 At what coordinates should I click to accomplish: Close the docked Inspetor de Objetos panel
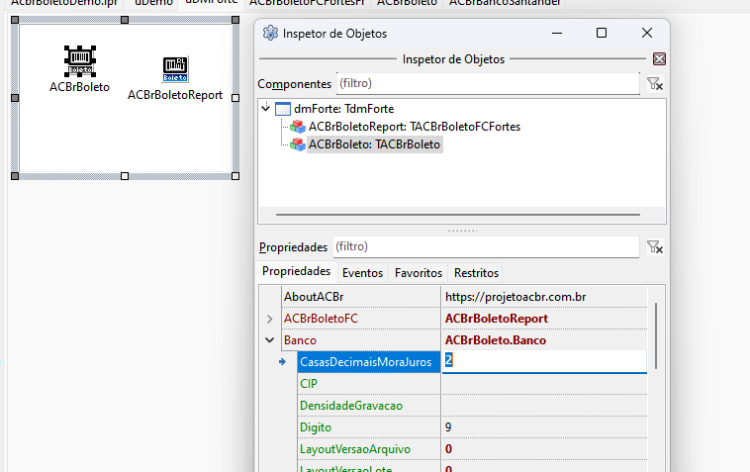[x=659, y=59]
